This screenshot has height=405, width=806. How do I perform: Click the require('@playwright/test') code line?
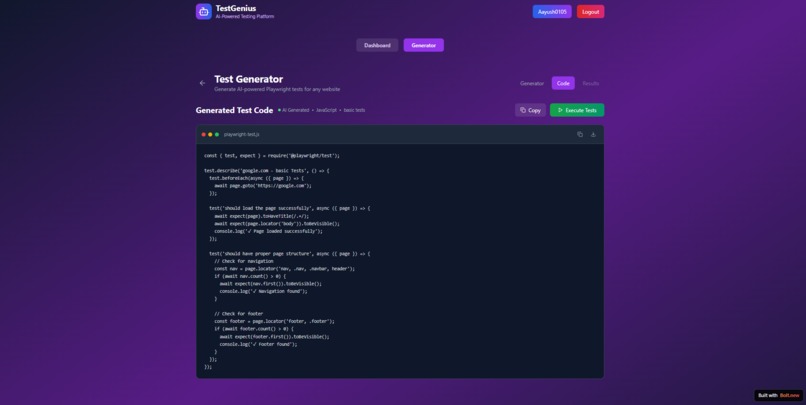(x=272, y=156)
